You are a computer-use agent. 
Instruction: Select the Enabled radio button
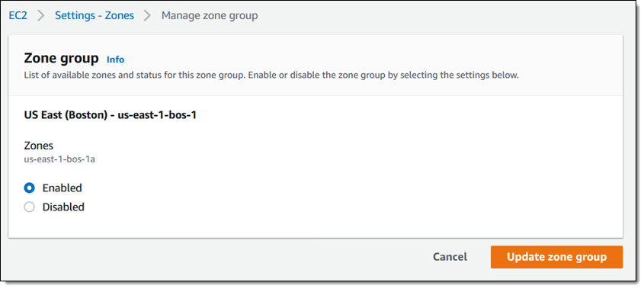[x=29, y=188]
